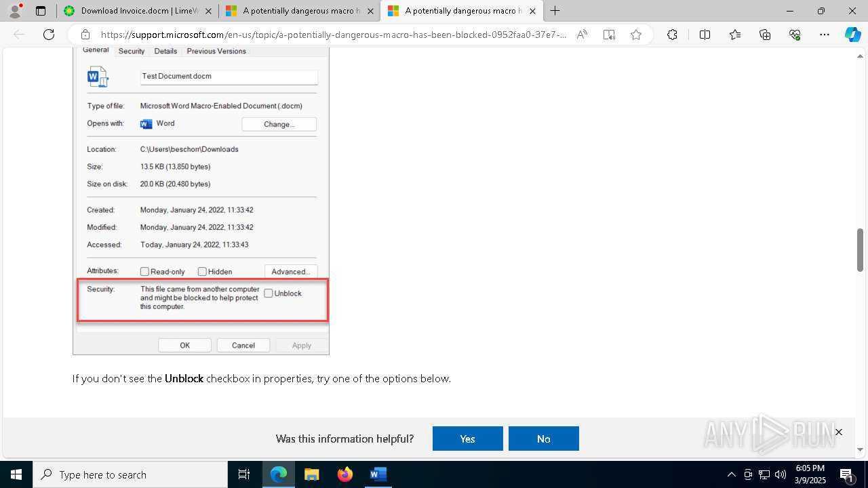This screenshot has height=488, width=868.
Task: Open File Explorer from the taskbar
Action: [312, 474]
